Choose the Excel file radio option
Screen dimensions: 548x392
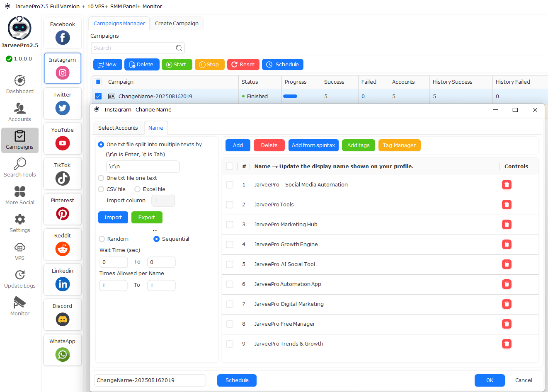tap(138, 189)
